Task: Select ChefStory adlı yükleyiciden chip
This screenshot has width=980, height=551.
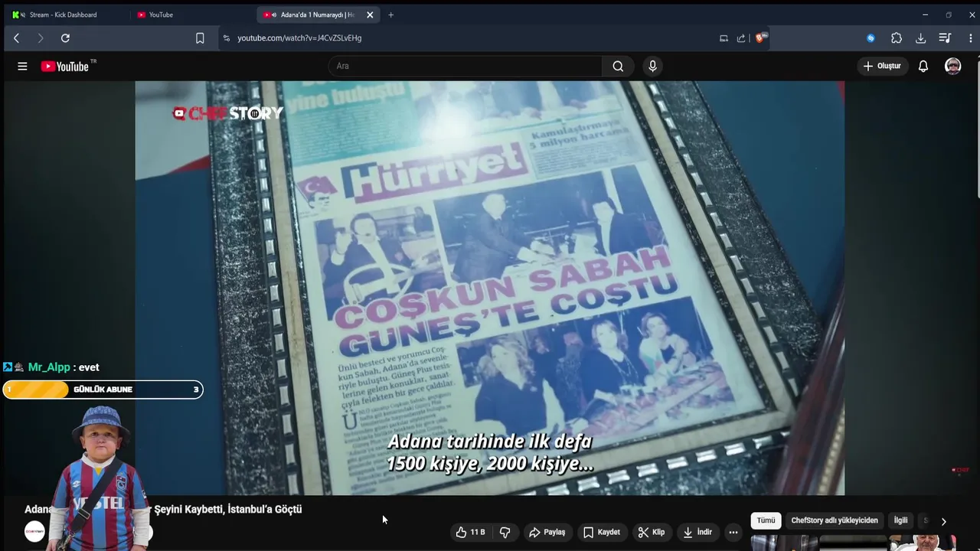Action: (835, 520)
